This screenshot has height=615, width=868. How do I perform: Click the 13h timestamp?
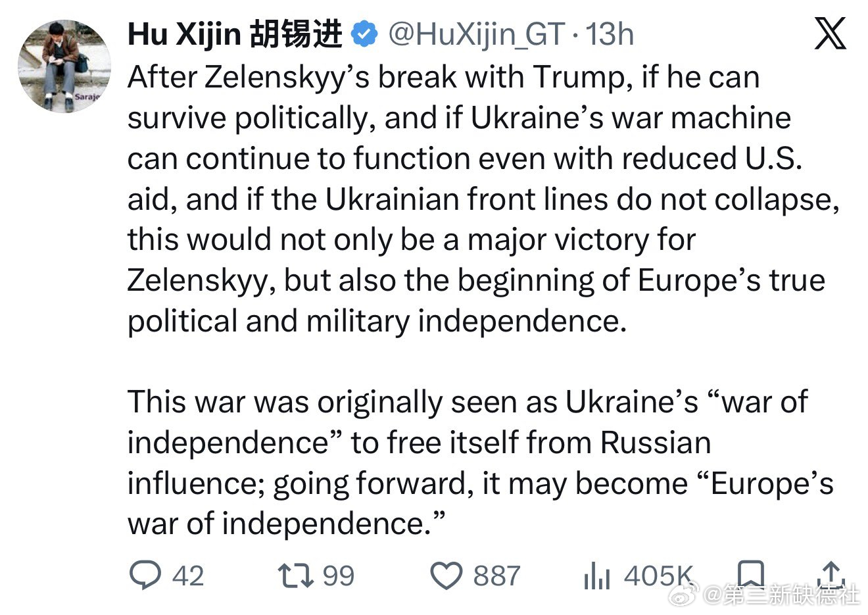(610, 34)
